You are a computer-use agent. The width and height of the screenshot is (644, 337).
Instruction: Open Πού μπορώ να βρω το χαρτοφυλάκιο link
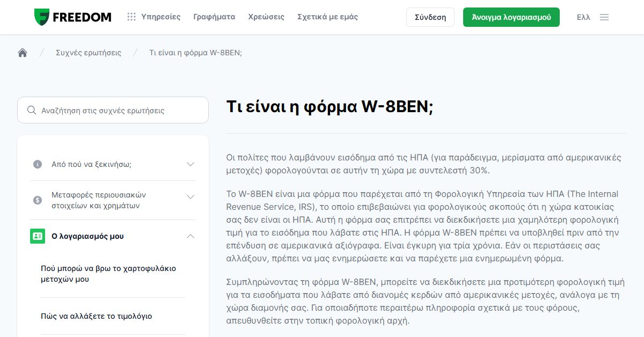click(x=108, y=274)
